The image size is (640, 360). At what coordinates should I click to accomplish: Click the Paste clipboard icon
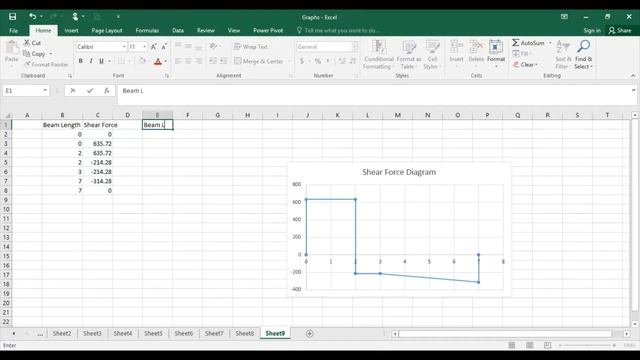tap(12, 49)
